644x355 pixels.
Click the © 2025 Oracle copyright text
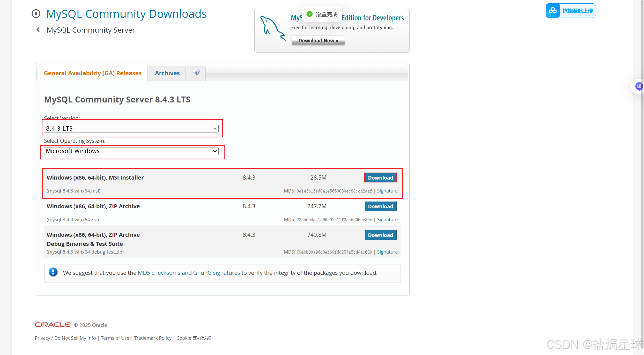(91, 325)
